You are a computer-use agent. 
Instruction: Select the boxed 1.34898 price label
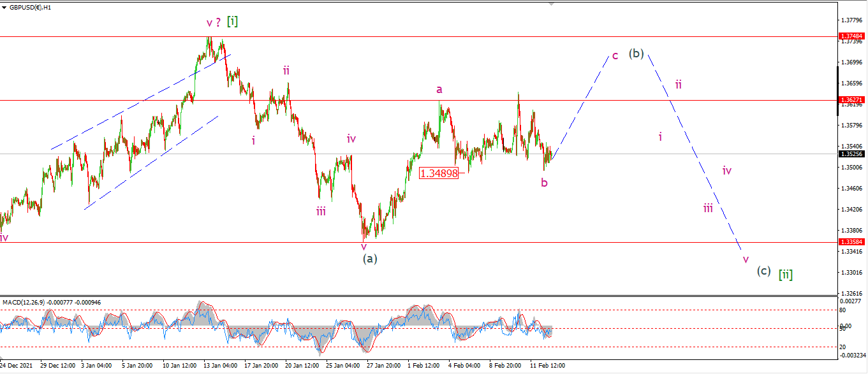tap(439, 173)
